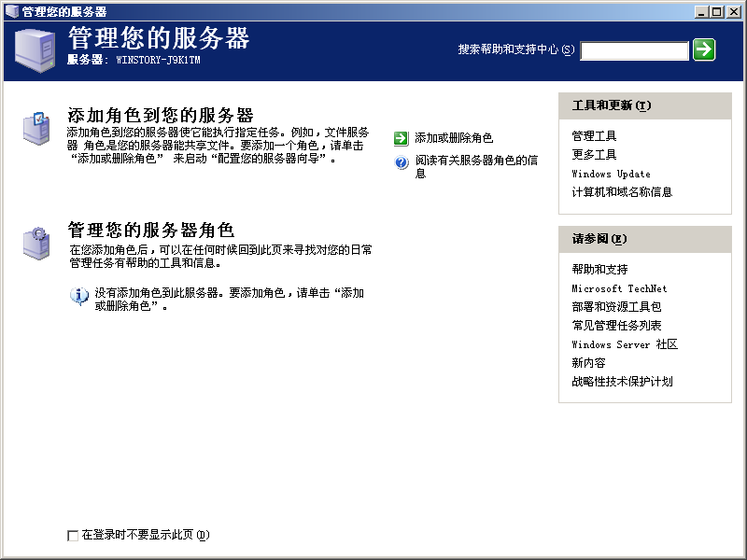The height and width of the screenshot is (560, 747).
Task: Click the checklist icon next to 添加角色到您的服务器
Action: 35,126
